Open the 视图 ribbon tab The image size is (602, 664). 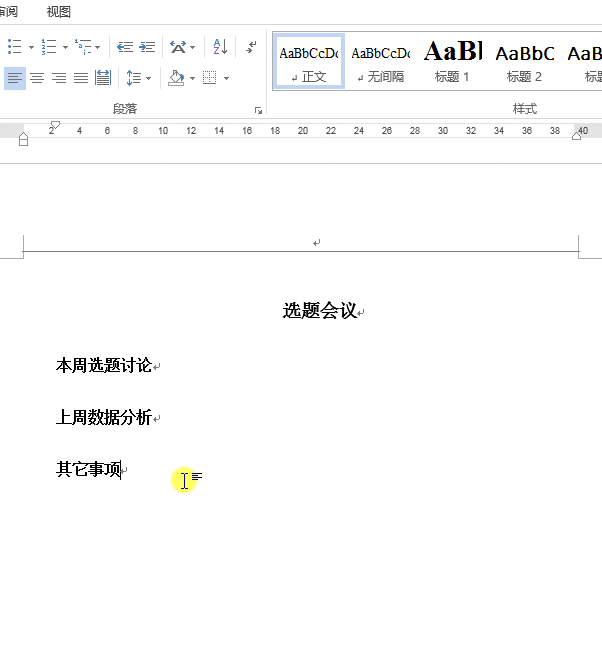click(x=58, y=11)
